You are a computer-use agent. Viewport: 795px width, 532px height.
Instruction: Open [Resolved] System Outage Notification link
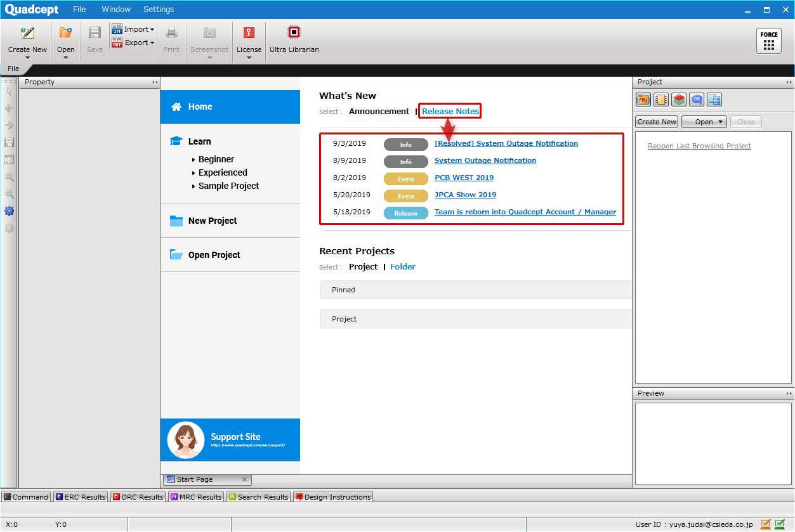pyautogui.click(x=506, y=143)
